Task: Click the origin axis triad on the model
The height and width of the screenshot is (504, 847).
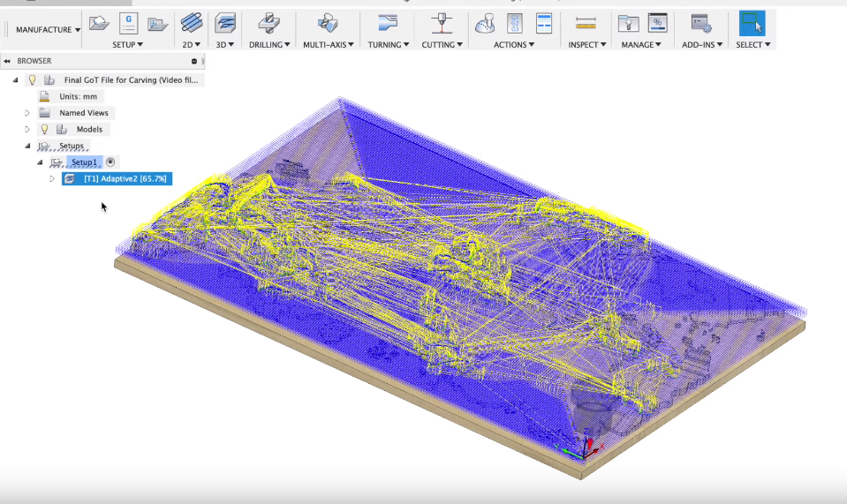Action: [x=586, y=449]
